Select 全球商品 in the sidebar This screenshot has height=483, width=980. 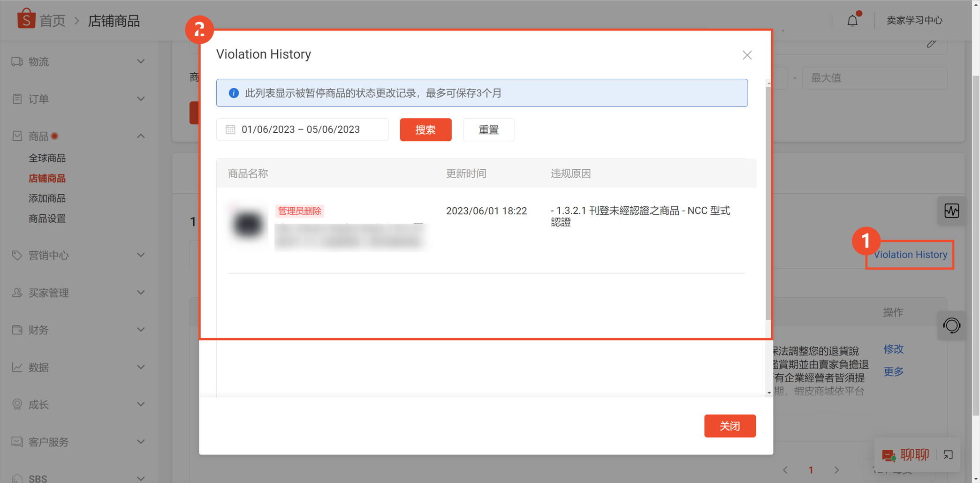(x=47, y=158)
